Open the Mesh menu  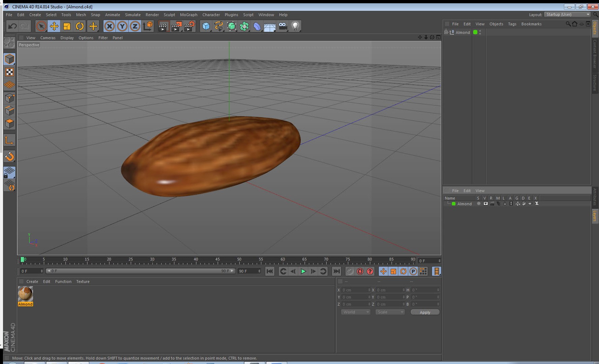pyautogui.click(x=81, y=15)
